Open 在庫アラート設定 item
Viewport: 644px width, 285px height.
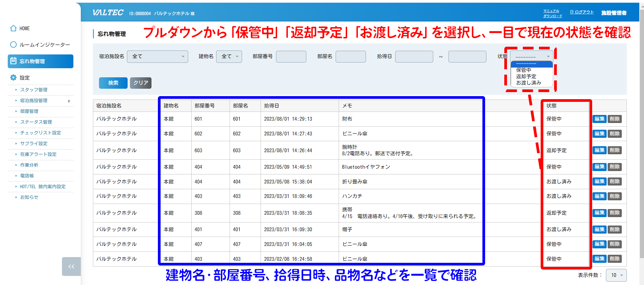38,154
